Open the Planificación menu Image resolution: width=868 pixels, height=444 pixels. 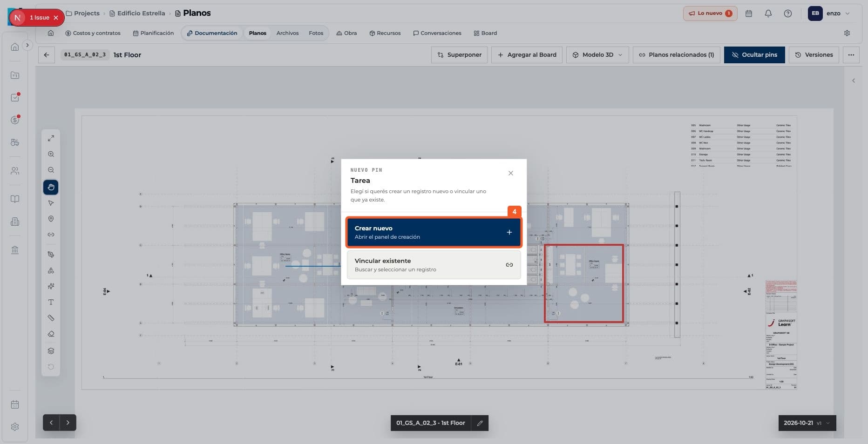153,33
